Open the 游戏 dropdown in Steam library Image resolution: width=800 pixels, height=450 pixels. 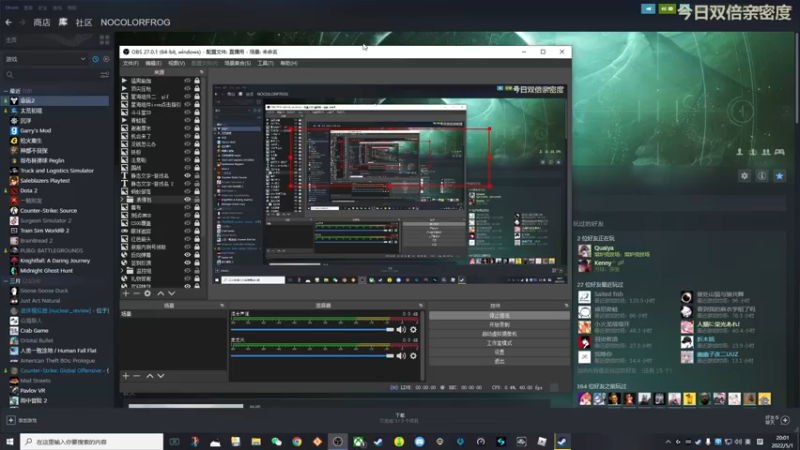coord(45,59)
